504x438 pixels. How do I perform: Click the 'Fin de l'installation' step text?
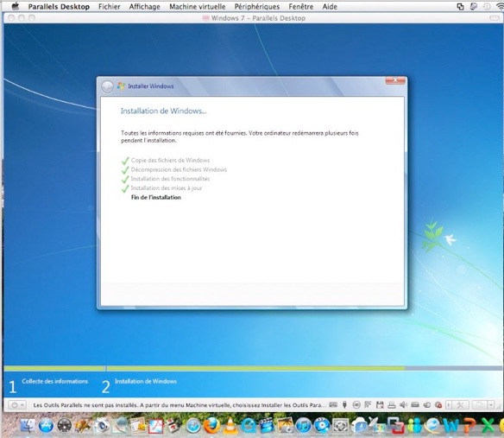tap(156, 197)
